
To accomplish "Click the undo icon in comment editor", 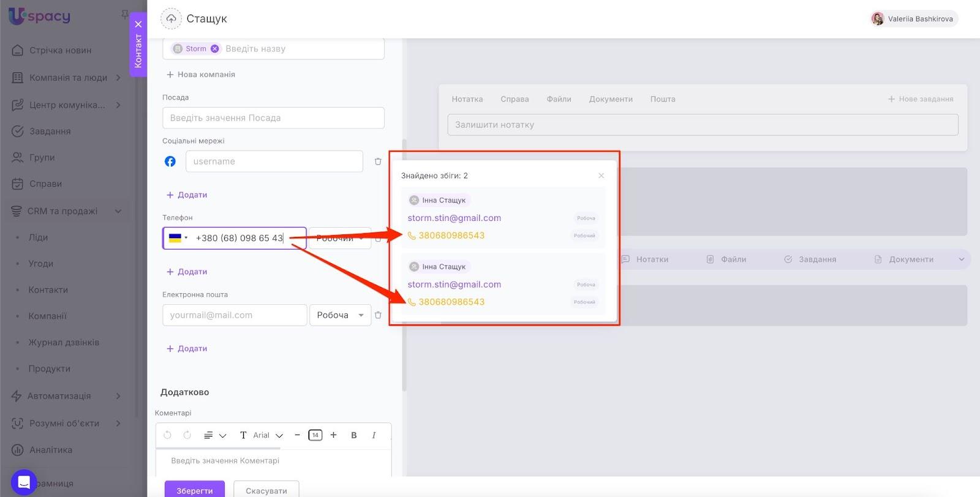I will click(x=167, y=435).
